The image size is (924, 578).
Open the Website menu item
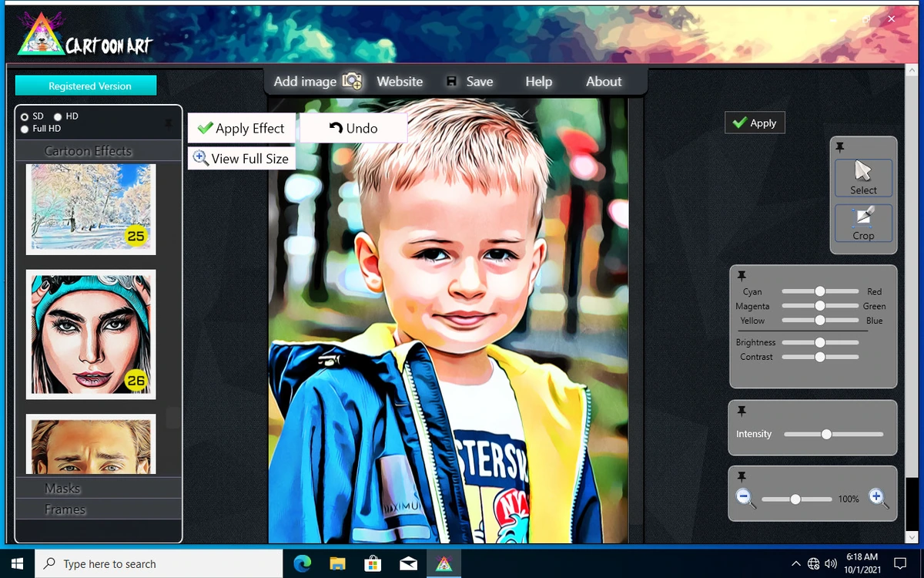400,81
